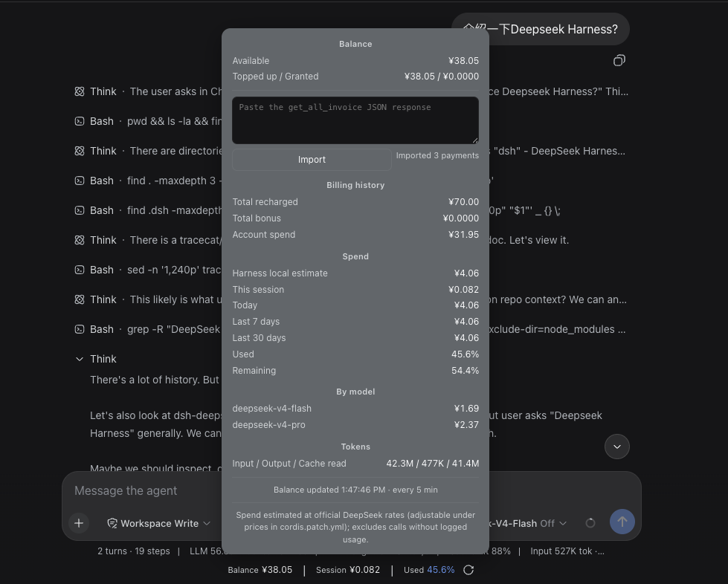Click the Used 45.6% link in status bar
Viewport: 728px width, 584px height.
pyautogui.click(x=429, y=570)
